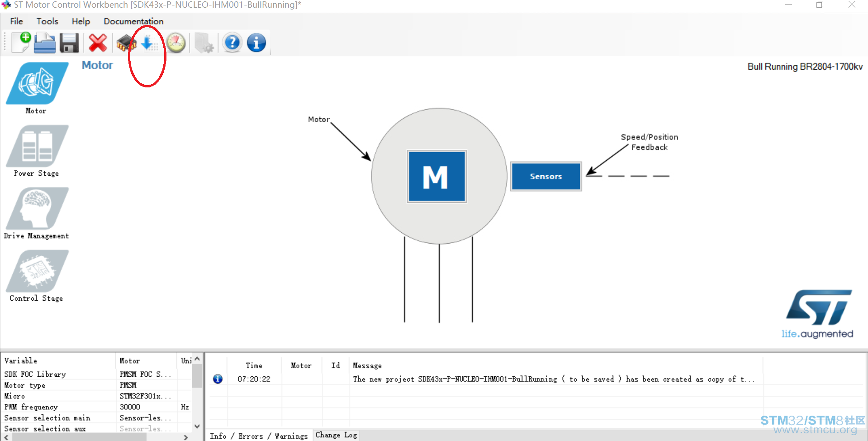Viewport: 868px width, 441px height.
Task: Click the left arrow of the horizontal scrollbar
Action: [6, 437]
